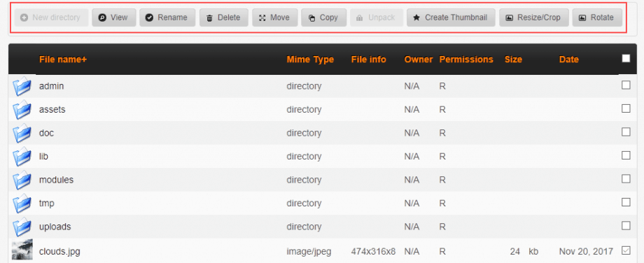Open the uploads directory name

click(55, 227)
